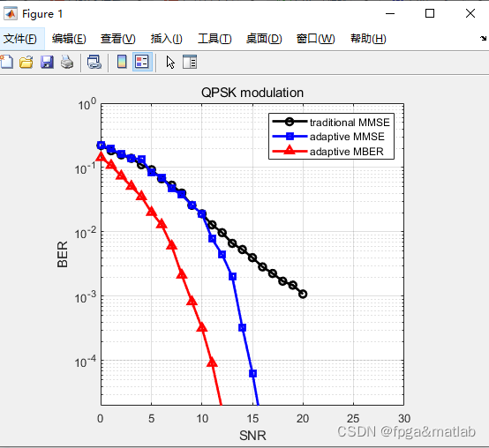Click the Print Figure icon
The width and height of the screenshot is (489, 448).
coord(67,62)
